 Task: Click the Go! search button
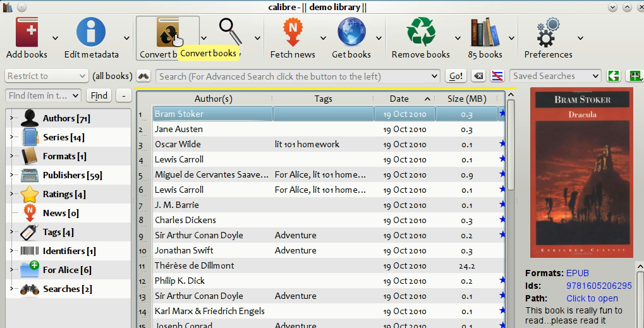(456, 76)
